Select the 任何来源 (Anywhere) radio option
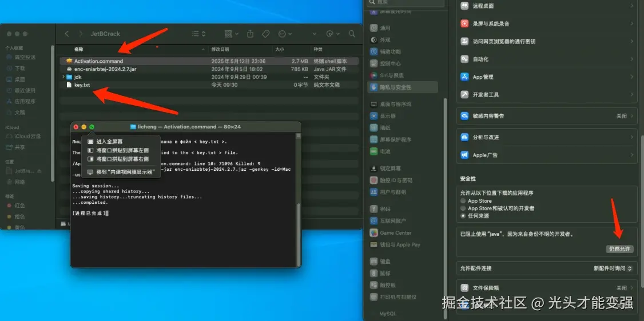The image size is (644, 321). coord(463,216)
